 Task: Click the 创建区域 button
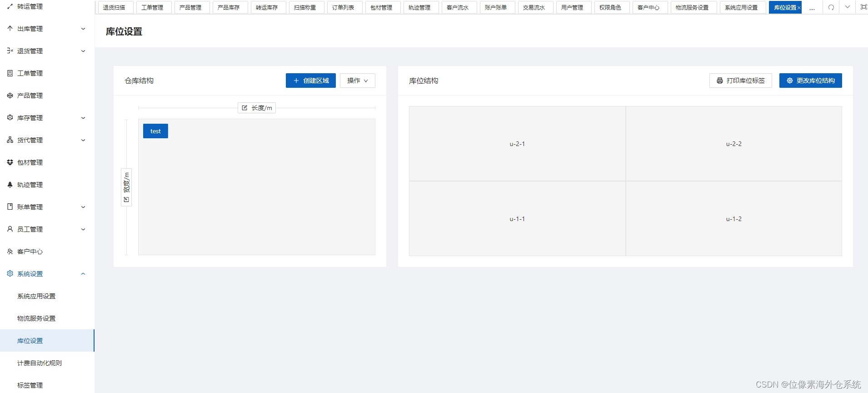(x=311, y=81)
